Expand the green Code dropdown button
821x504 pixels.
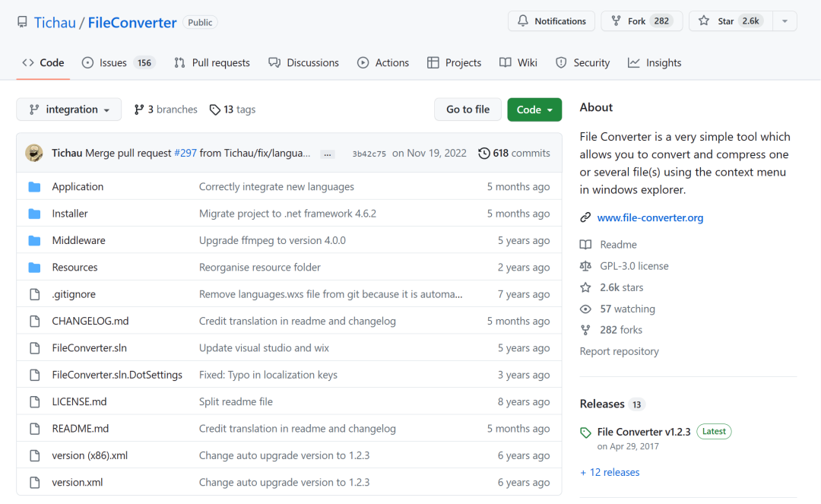coord(534,110)
